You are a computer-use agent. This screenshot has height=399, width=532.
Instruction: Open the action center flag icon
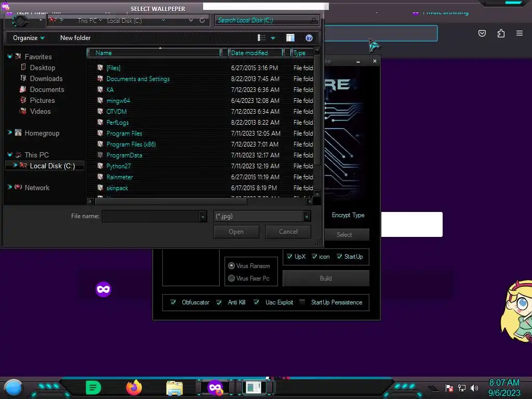[449, 388]
